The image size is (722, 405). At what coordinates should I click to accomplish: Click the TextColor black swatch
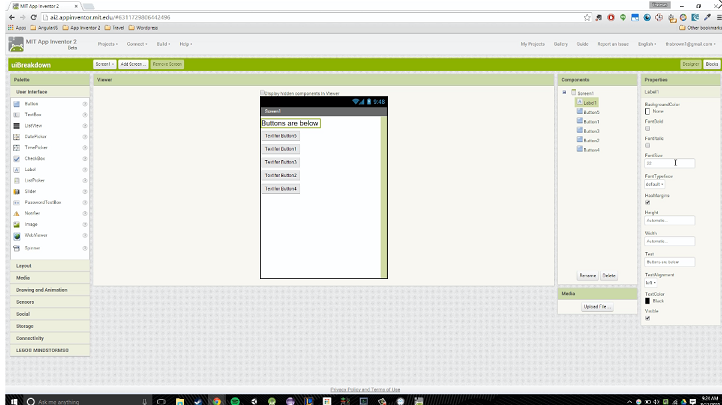(x=648, y=300)
